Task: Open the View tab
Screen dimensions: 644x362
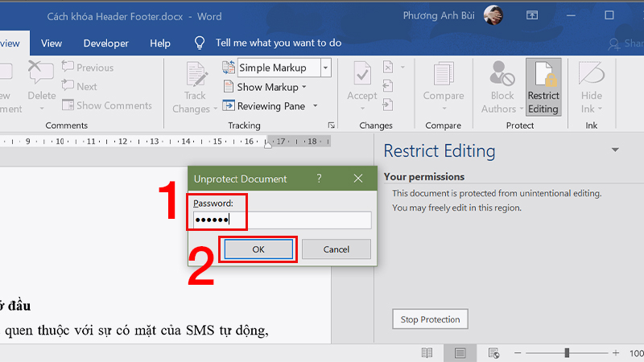Action: point(52,43)
